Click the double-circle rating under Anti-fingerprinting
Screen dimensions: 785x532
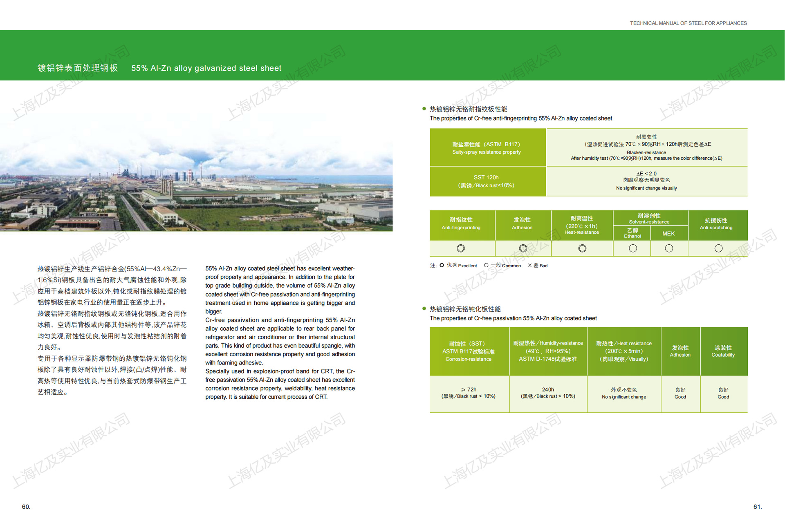pyautogui.click(x=461, y=248)
